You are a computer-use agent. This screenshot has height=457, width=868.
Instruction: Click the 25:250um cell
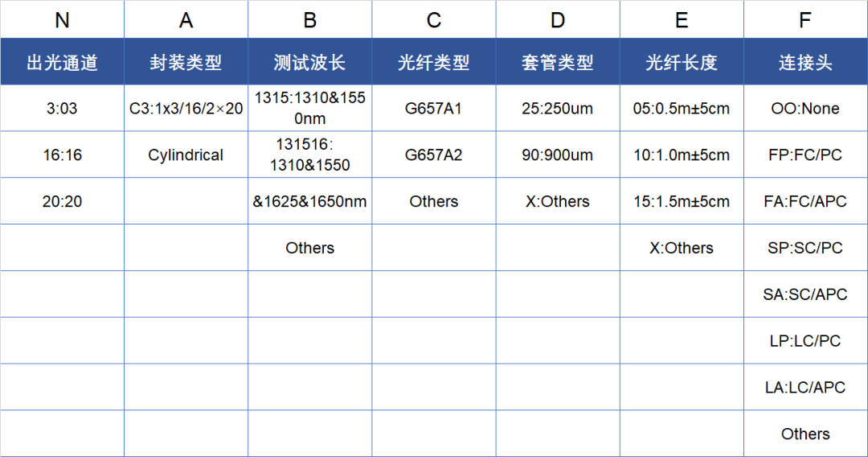click(x=557, y=109)
